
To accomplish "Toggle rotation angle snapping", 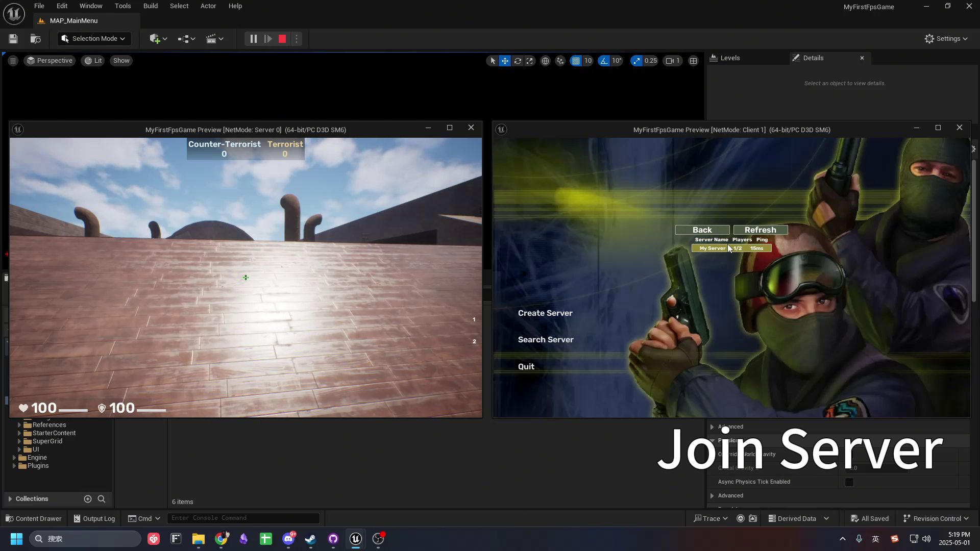I will coord(604,61).
